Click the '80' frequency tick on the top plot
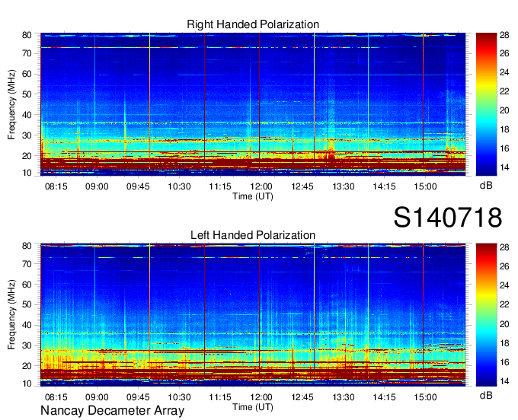Screen dimensions: 518x420 [x=27, y=35]
